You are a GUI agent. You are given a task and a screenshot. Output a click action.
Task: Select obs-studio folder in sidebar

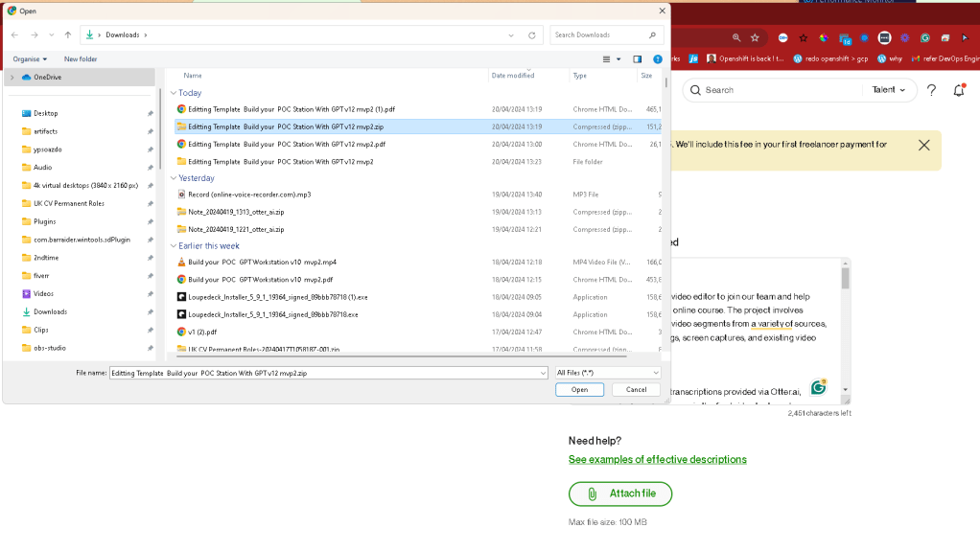49,348
